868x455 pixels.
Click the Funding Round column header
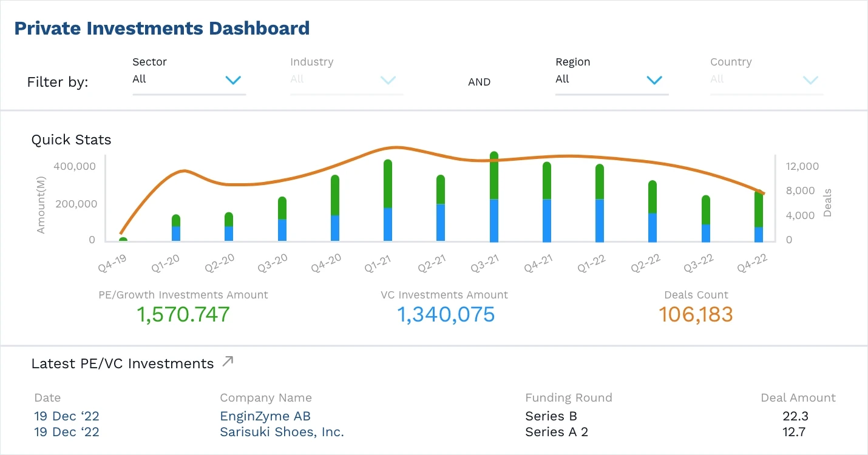click(x=568, y=397)
